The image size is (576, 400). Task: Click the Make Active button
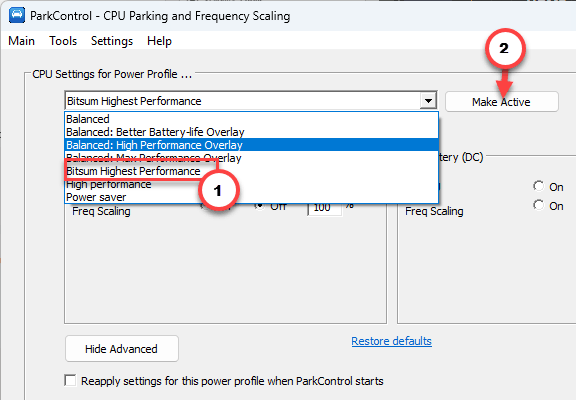501,102
